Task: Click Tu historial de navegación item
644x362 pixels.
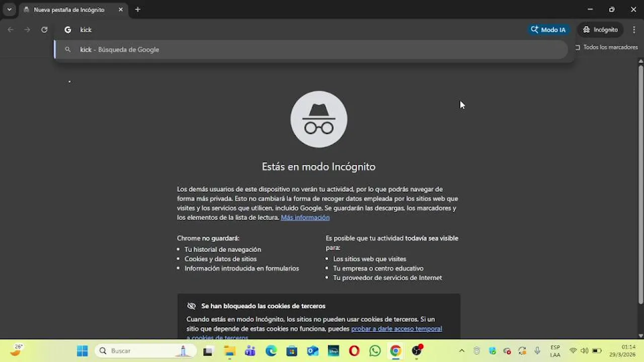Action: coord(223,249)
